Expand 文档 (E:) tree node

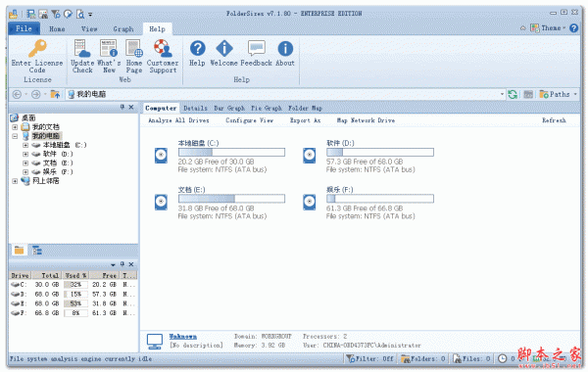click(25, 163)
